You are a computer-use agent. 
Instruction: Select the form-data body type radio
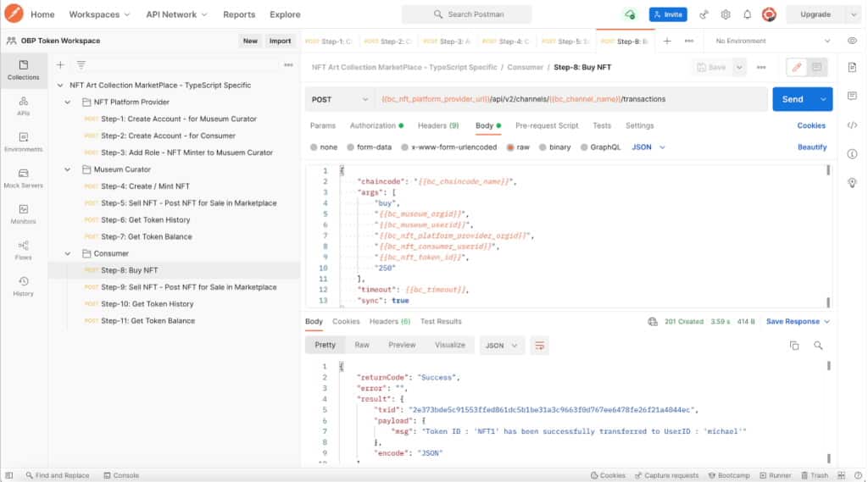(x=350, y=147)
